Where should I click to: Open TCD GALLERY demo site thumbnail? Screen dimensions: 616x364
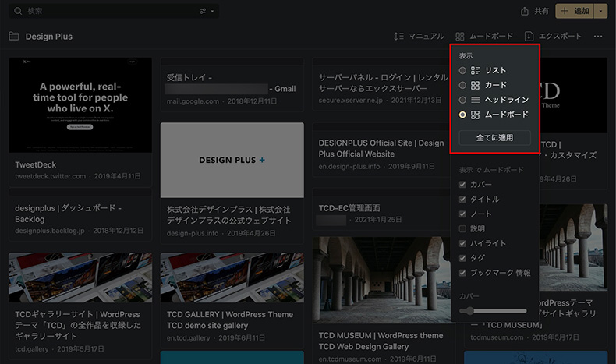point(232,277)
